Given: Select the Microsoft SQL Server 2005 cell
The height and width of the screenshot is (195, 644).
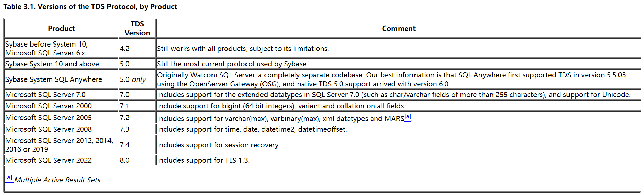Looking at the screenshot, I should coord(61,118).
